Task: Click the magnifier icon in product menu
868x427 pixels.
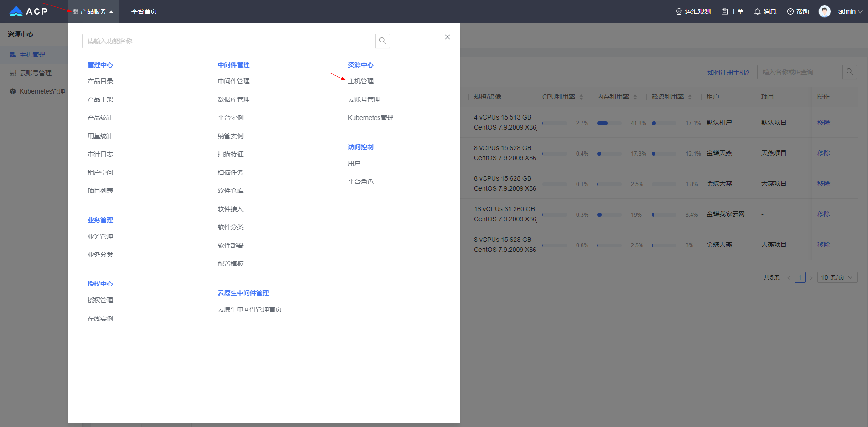Action: [383, 41]
